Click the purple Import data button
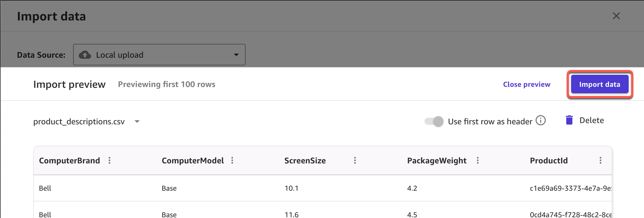 [600, 84]
